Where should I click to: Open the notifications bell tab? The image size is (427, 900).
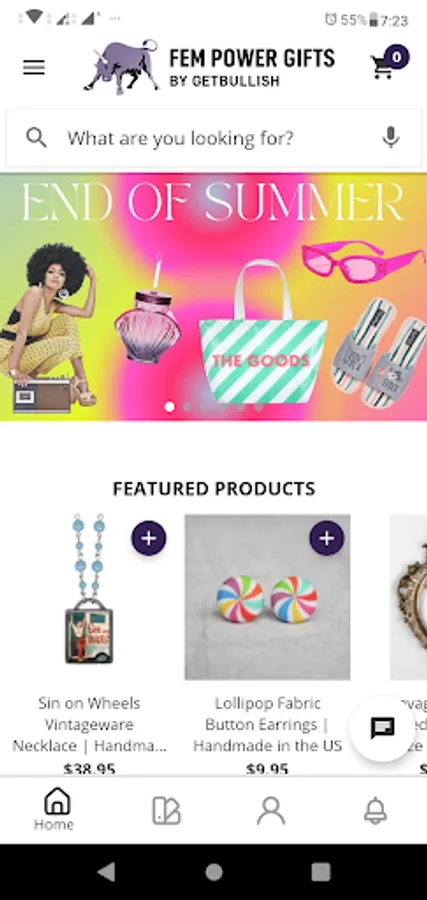click(x=375, y=811)
